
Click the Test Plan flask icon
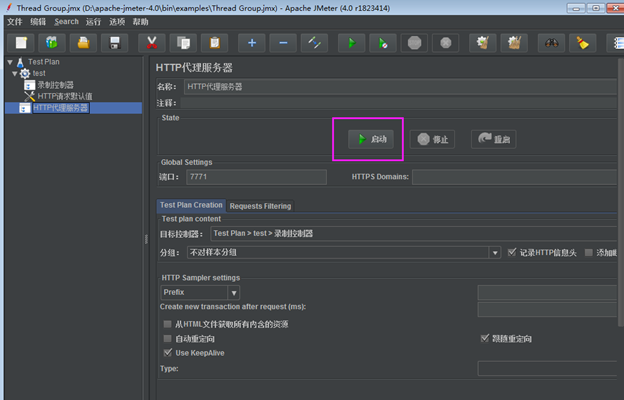(20, 62)
